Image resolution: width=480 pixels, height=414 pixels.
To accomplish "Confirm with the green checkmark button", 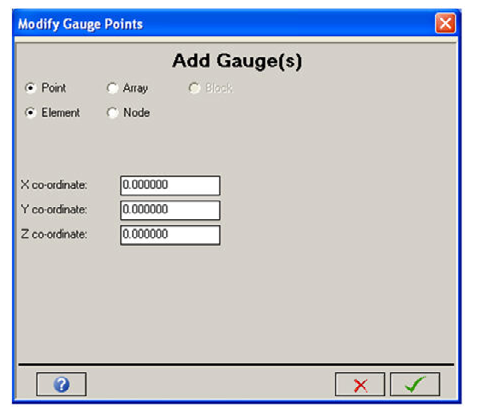I will [x=415, y=384].
